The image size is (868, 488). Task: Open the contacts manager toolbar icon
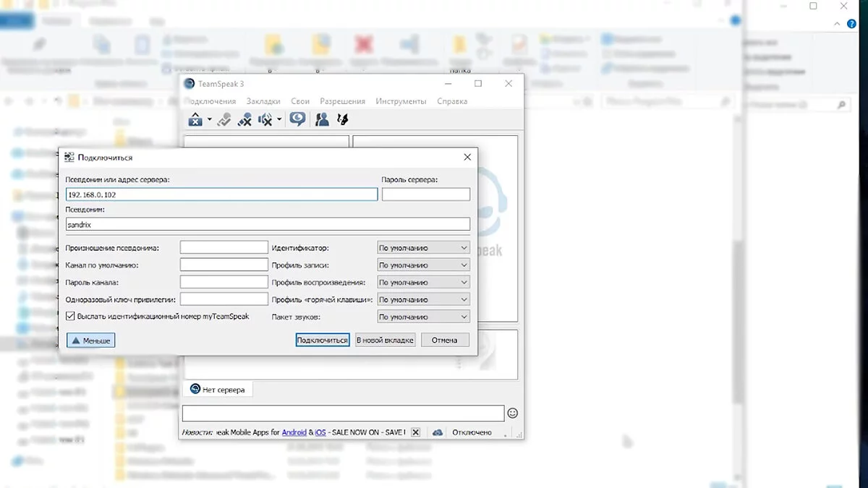pos(323,119)
